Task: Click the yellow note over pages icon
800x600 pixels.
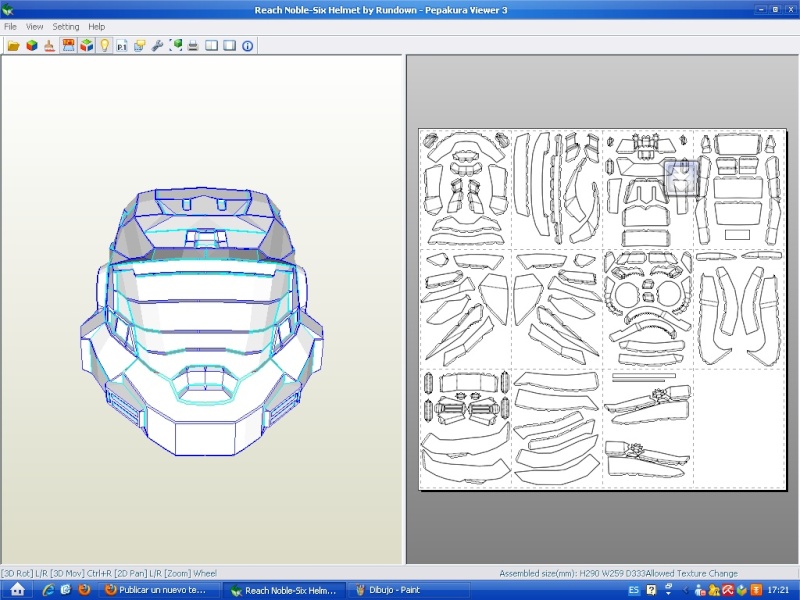Action: pyautogui.click(x=140, y=46)
